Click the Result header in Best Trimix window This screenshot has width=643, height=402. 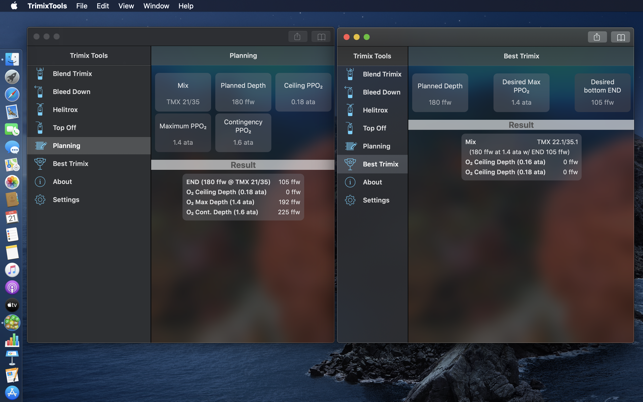(521, 125)
